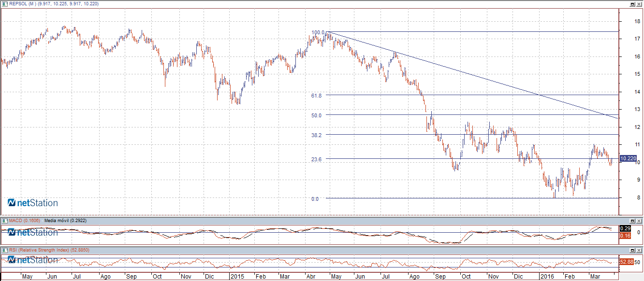Image resolution: width=644 pixels, height=281 pixels.
Task: Select the 61.8 Fibonacci level label
Action: point(317,96)
